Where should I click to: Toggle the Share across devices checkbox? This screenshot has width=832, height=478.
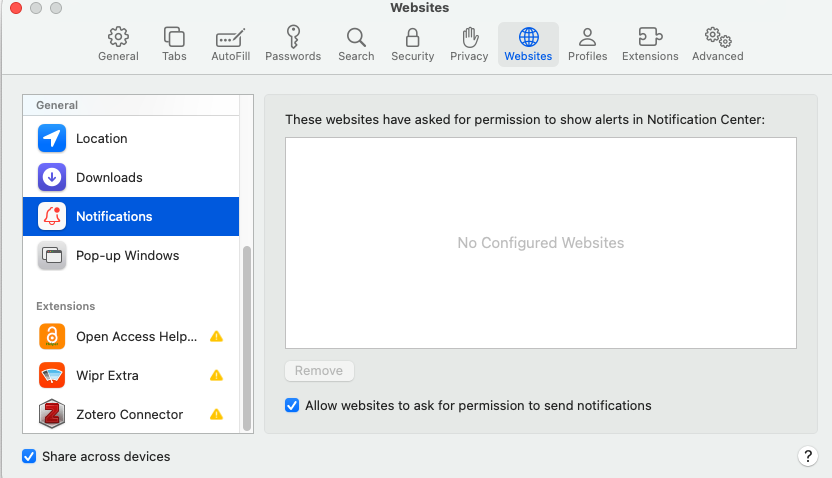coord(29,457)
